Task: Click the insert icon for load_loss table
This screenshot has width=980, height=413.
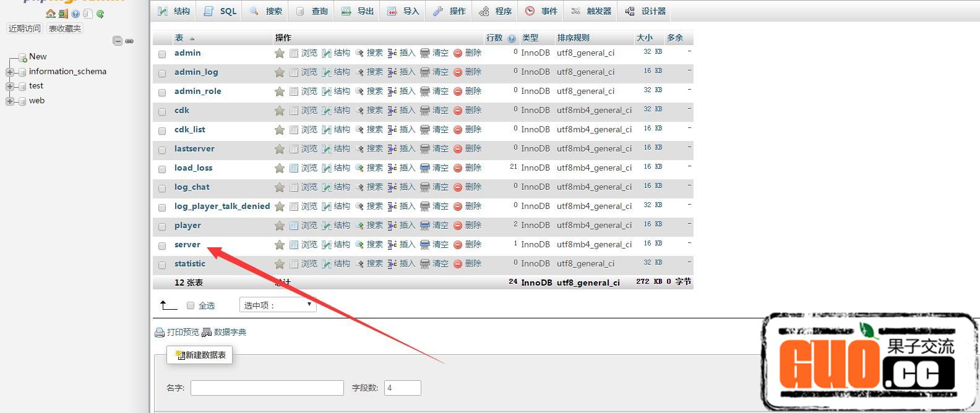Action: 392,168
